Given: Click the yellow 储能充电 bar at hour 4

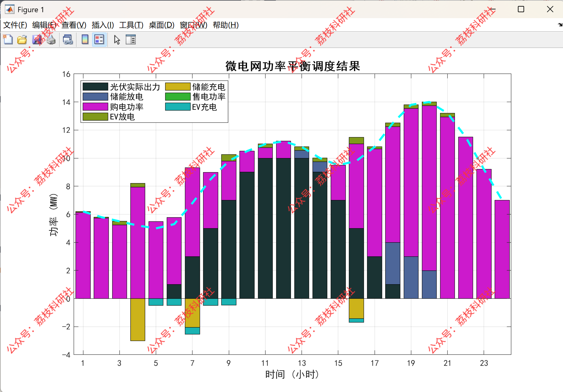Looking at the screenshot, I should click(138, 319).
